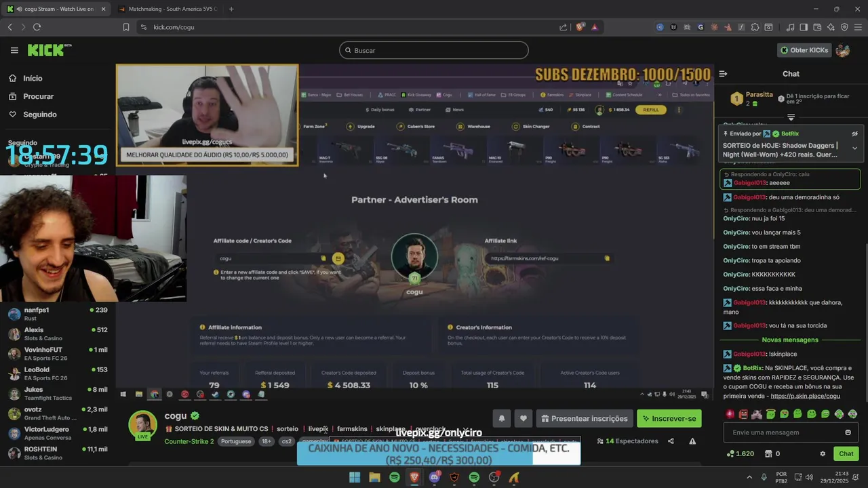Open the user profile avatar menu

click(x=843, y=50)
